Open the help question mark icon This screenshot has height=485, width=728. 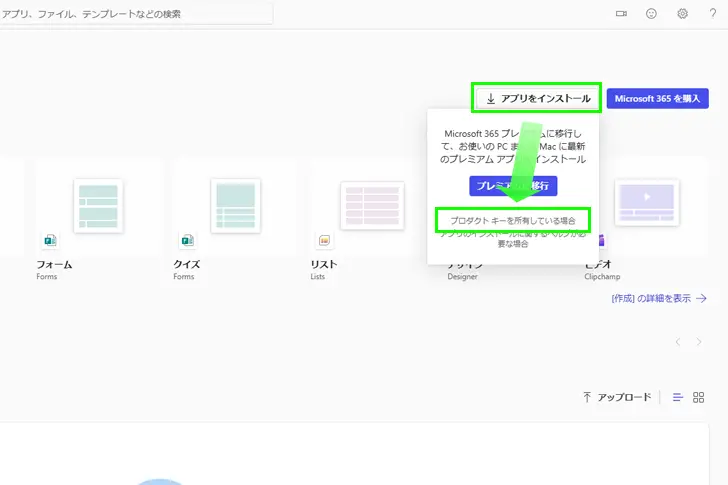coord(713,13)
